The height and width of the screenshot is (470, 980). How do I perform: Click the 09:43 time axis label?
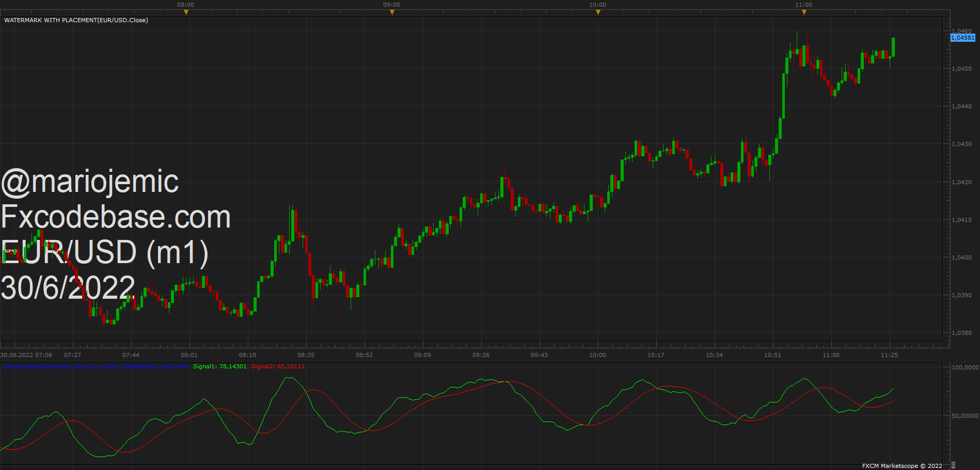point(539,355)
